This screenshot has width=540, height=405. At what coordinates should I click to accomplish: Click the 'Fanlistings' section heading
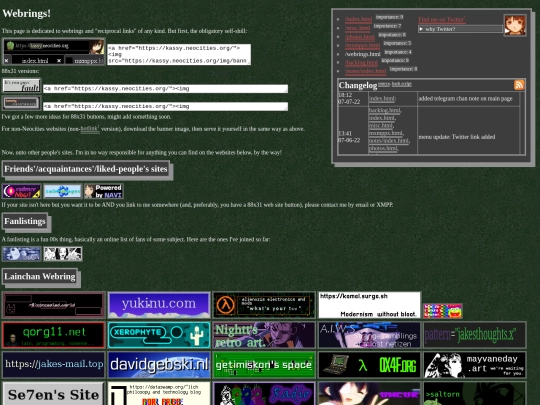[25, 221]
